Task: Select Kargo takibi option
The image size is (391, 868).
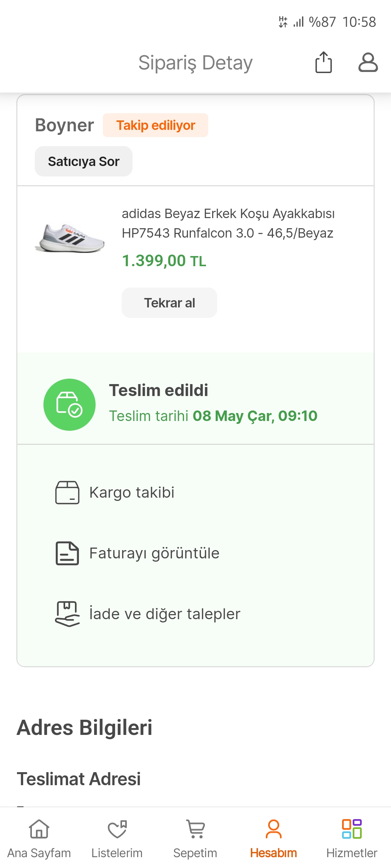Action: (132, 492)
